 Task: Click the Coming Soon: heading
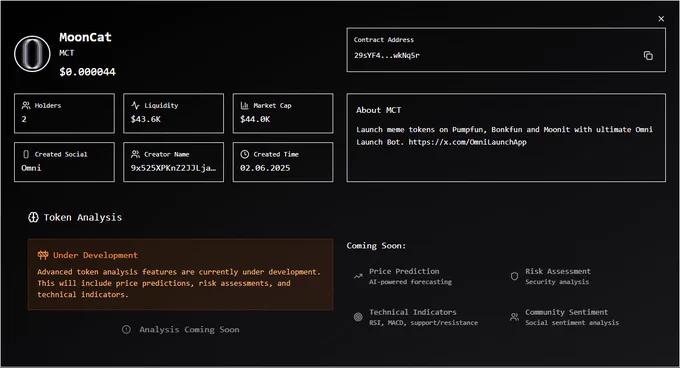click(x=376, y=246)
